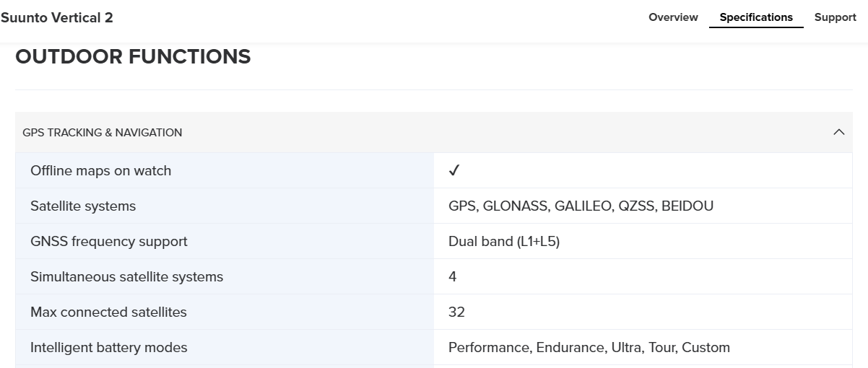Screen dimensions: 868x368
Task: Click the Suunto Vertical 2 product title
Action: click(x=57, y=17)
